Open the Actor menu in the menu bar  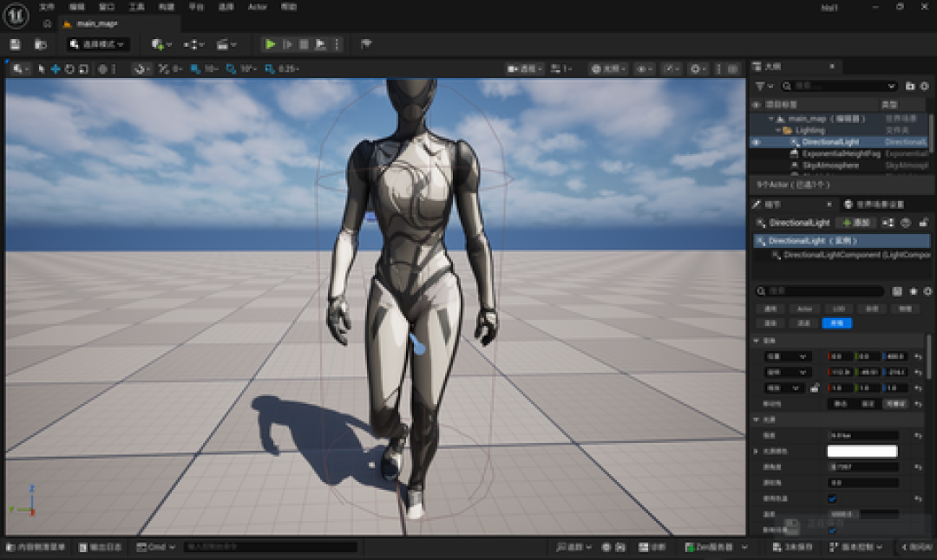tap(258, 7)
